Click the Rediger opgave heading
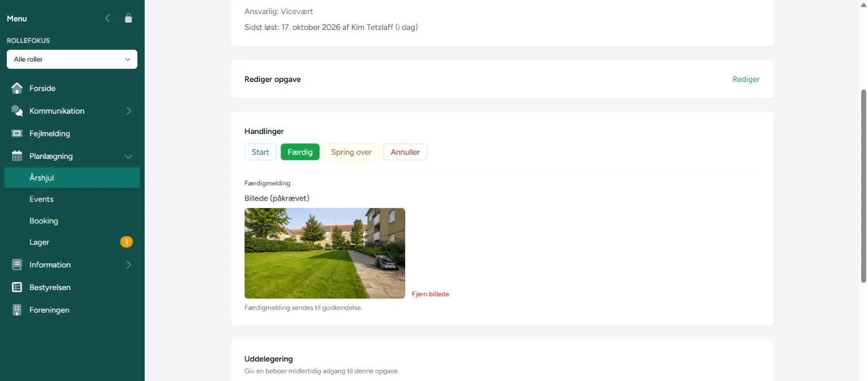Image resolution: width=868 pixels, height=381 pixels. (x=272, y=79)
